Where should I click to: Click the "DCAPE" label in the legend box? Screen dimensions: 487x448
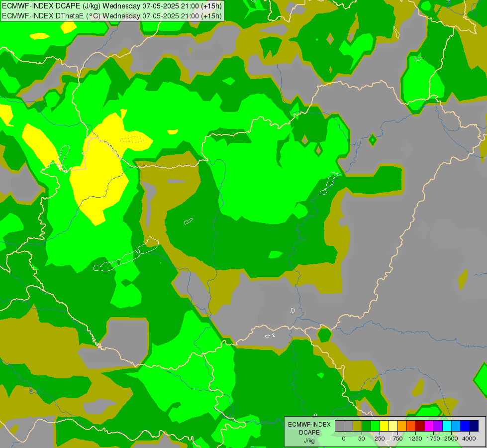(309, 433)
